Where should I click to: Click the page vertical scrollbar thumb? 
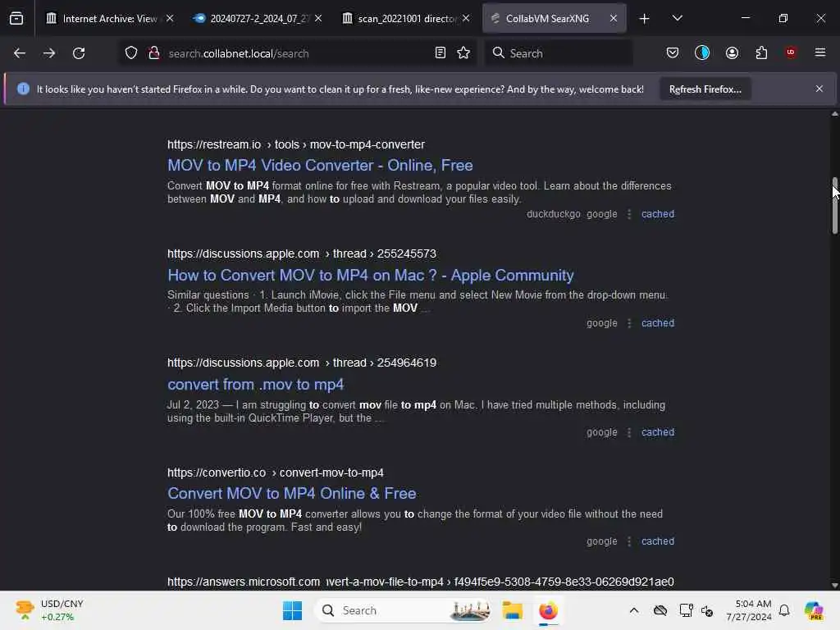[x=834, y=206]
